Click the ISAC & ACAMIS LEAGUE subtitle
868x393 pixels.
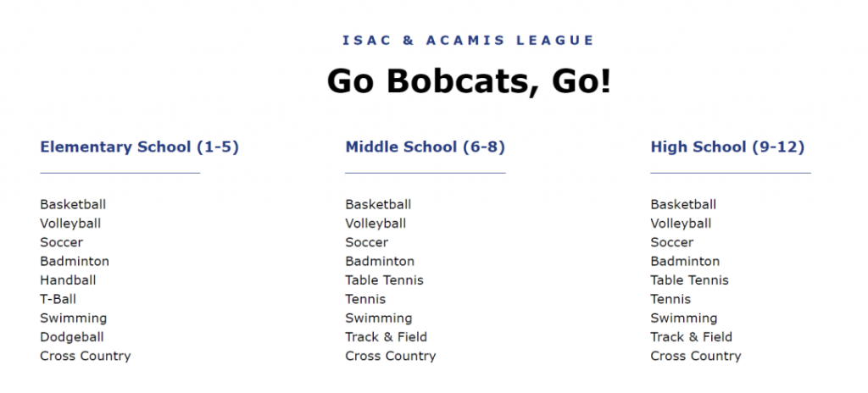[x=468, y=41]
